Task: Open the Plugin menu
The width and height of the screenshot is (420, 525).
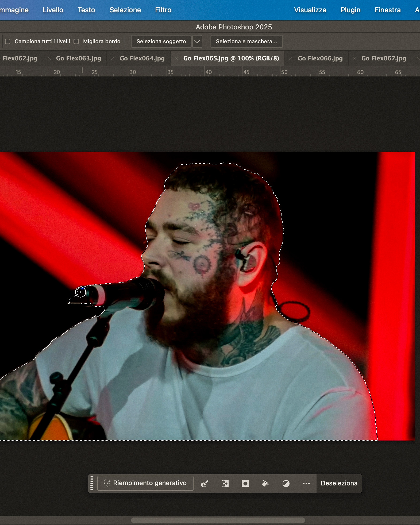Action: pos(350,10)
